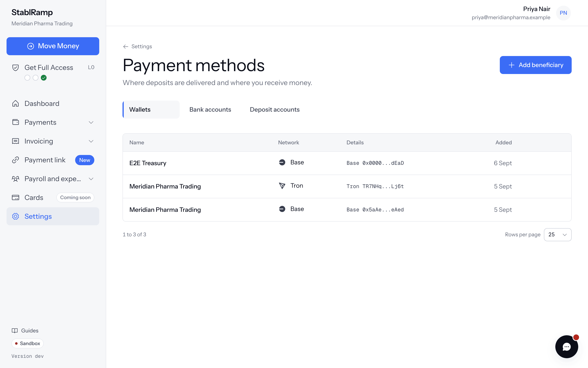The height and width of the screenshot is (368, 588).
Task: Click the New badge beside Payment link
Action: 85,160
